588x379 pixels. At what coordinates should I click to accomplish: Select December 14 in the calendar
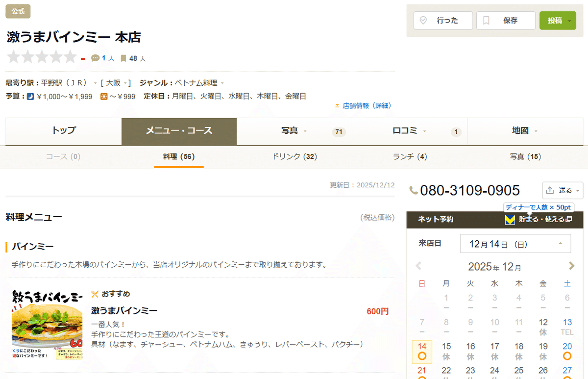coord(422,351)
